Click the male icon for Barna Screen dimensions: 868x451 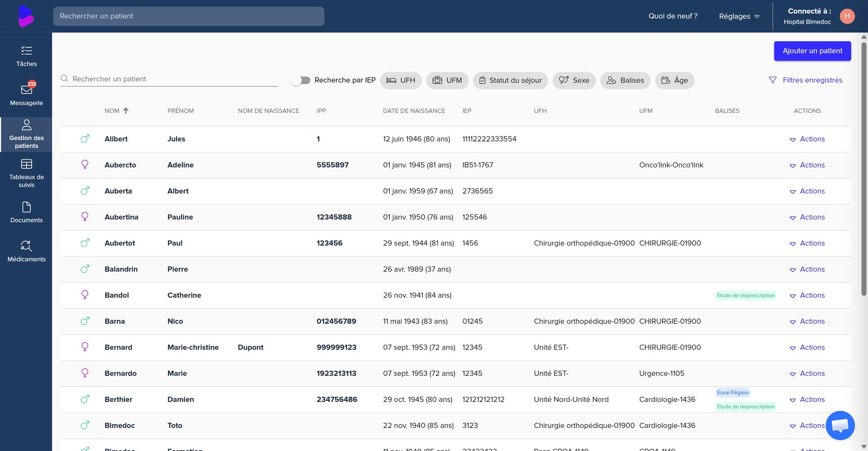[x=85, y=321]
